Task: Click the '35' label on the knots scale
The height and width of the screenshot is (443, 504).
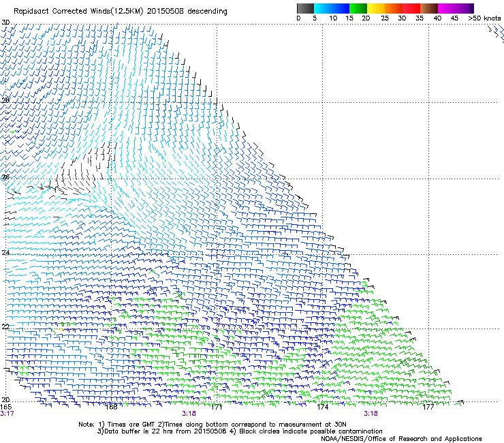Action: click(420, 18)
